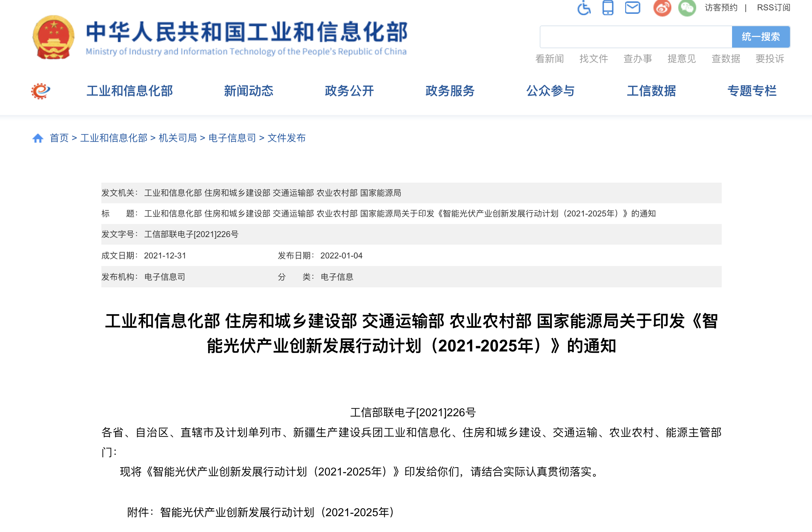Open the 新闻动态 nav menu

point(248,91)
